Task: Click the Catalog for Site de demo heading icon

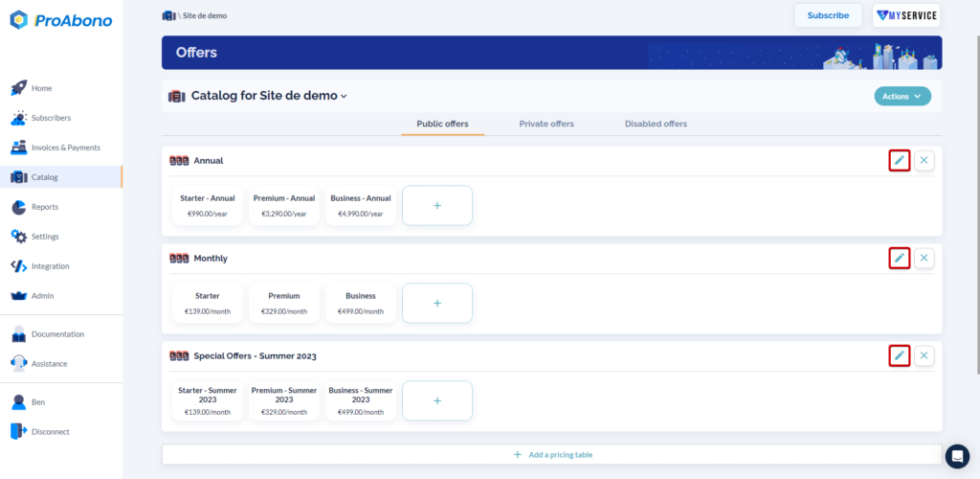Action: point(177,97)
